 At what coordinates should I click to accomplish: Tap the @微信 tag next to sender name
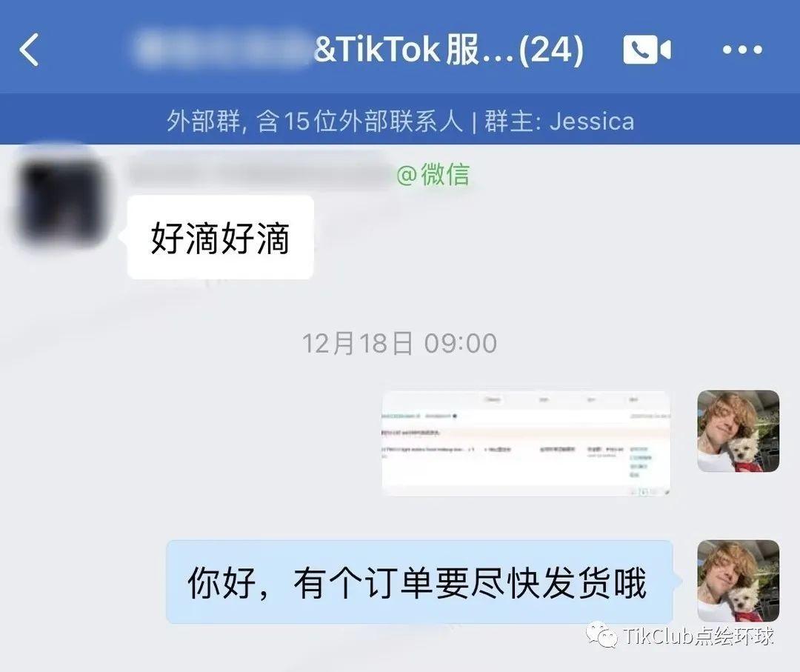(x=433, y=175)
